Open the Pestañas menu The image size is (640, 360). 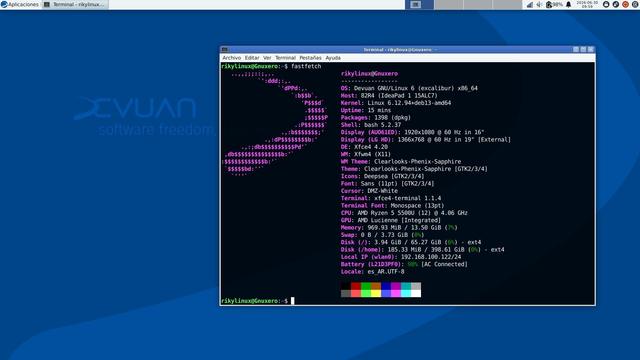coord(310,58)
